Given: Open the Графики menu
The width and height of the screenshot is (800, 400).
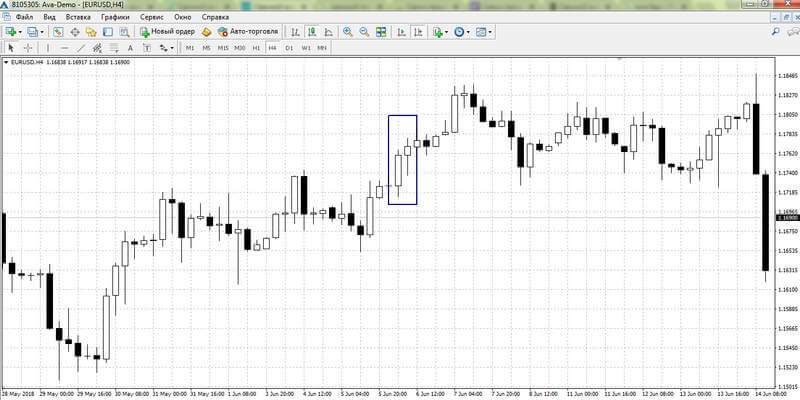Looking at the screenshot, I should [115, 17].
